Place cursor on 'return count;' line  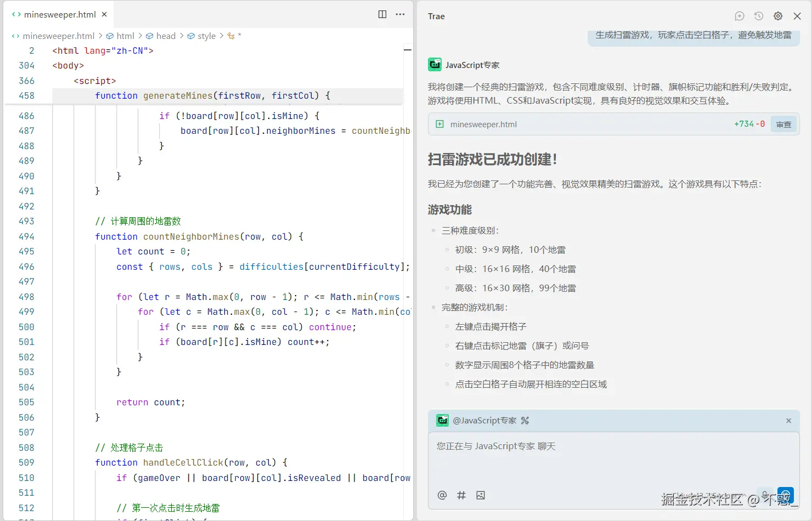click(x=150, y=402)
